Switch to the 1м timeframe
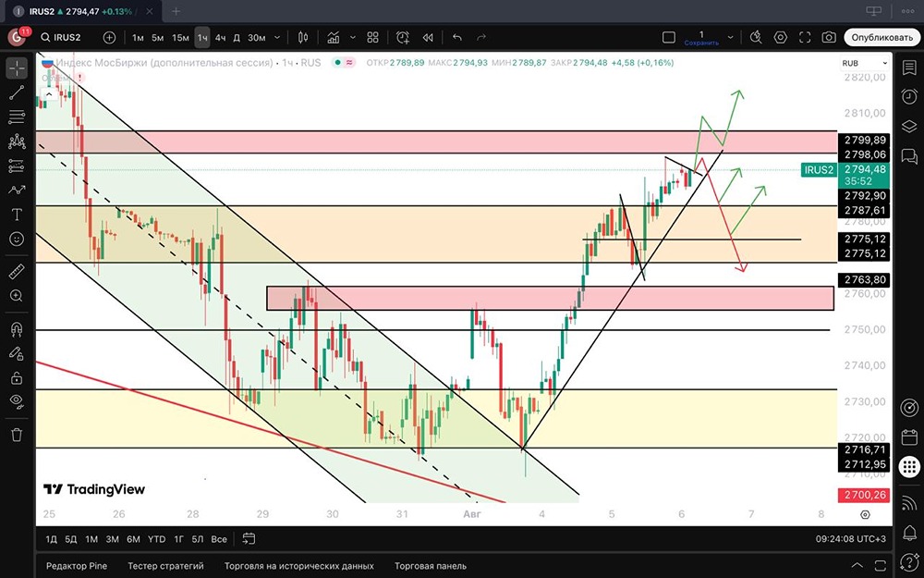Viewport: 924px width, 578px height. click(x=138, y=37)
